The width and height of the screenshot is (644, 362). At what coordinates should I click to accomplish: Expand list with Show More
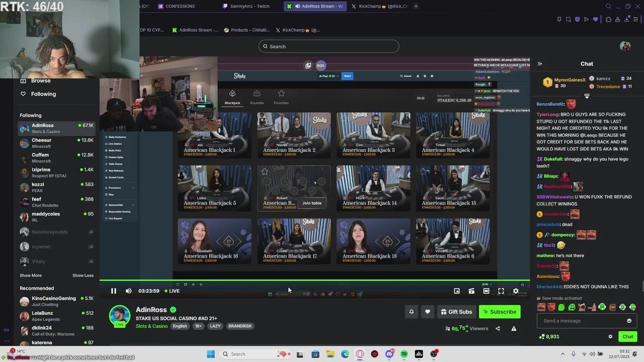pyautogui.click(x=31, y=276)
